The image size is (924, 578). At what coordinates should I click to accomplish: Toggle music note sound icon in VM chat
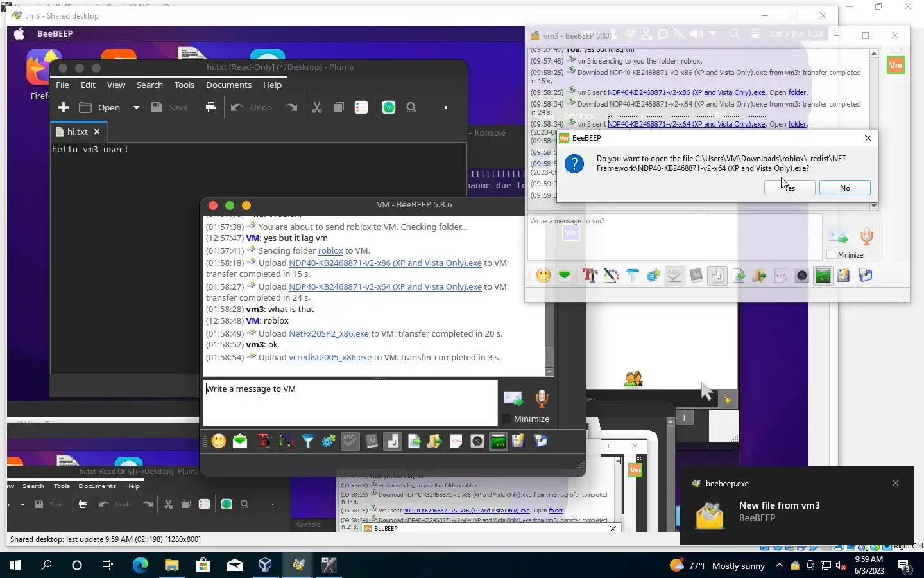click(393, 441)
